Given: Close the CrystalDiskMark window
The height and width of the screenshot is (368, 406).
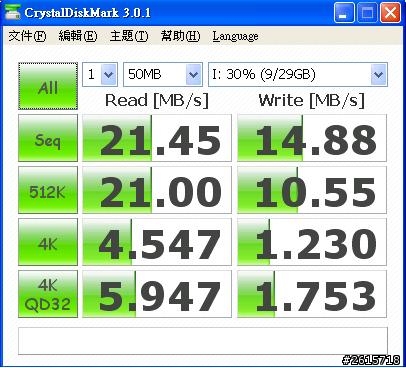Looking at the screenshot, I should [x=390, y=13].
